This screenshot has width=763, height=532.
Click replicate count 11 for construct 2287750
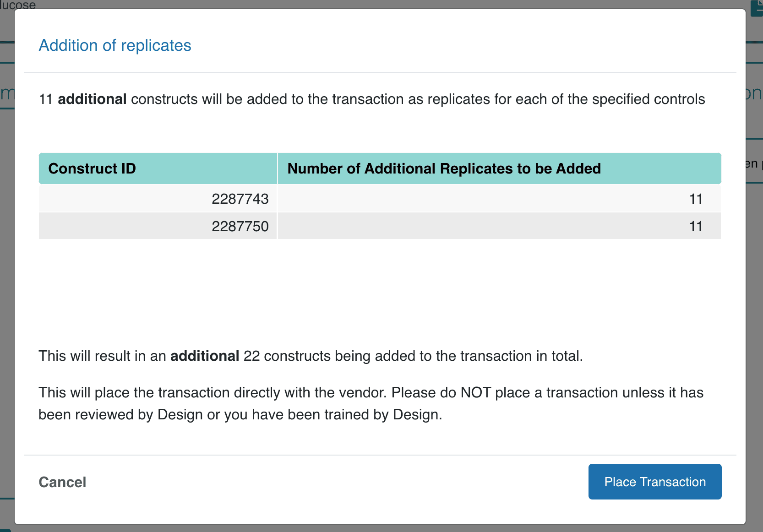pos(696,226)
